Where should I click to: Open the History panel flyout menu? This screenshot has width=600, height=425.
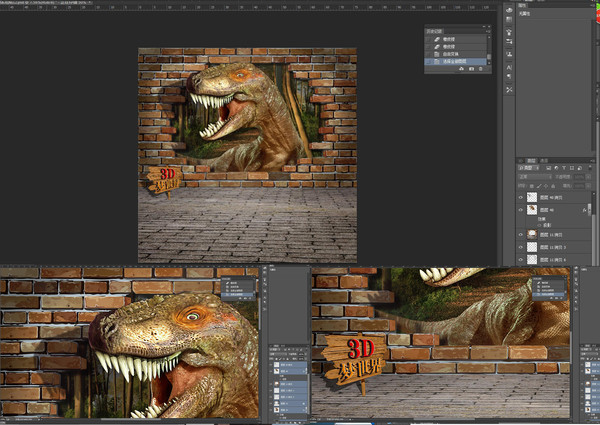pyautogui.click(x=489, y=31)
